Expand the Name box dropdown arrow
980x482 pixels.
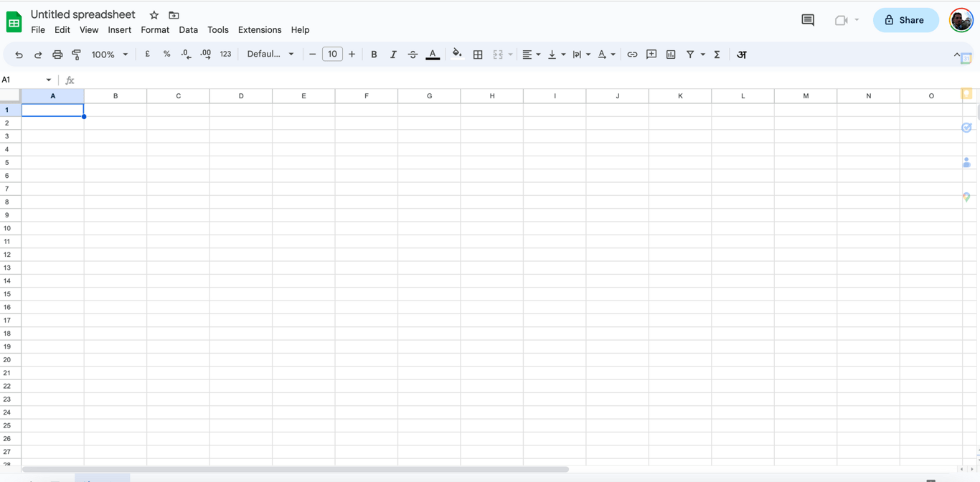[x=49, y=80]
